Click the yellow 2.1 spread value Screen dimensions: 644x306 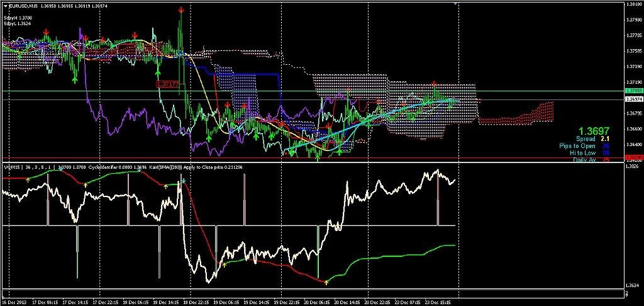[x=605, y=139]
